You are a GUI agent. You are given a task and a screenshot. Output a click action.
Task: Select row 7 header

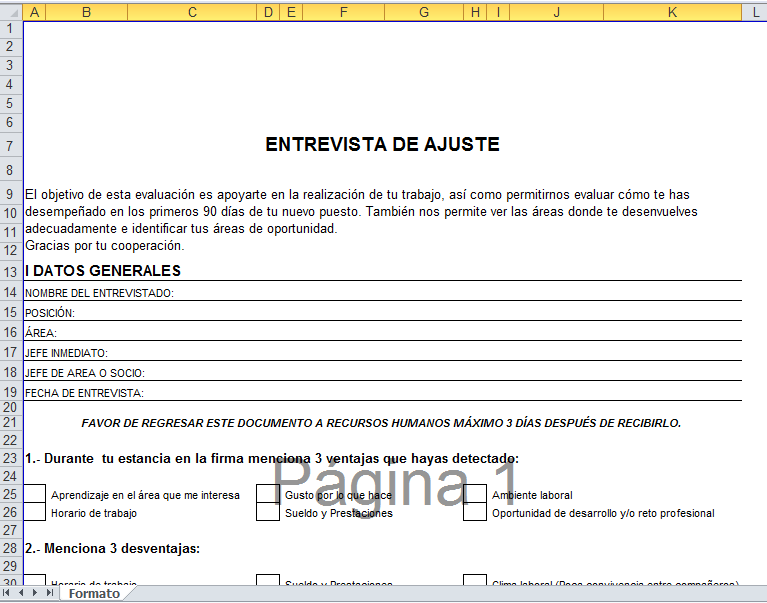(11, 145)
